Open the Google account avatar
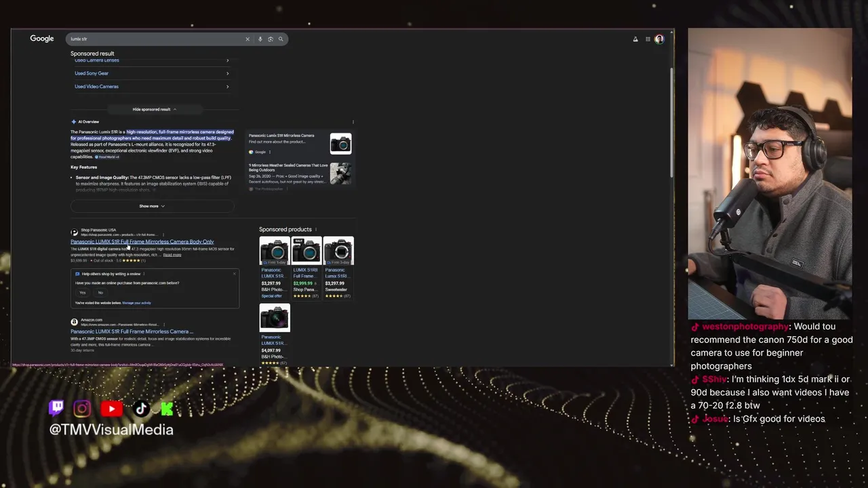The width and height of the screenshot is (868, 488). click(x=659, y=39)
